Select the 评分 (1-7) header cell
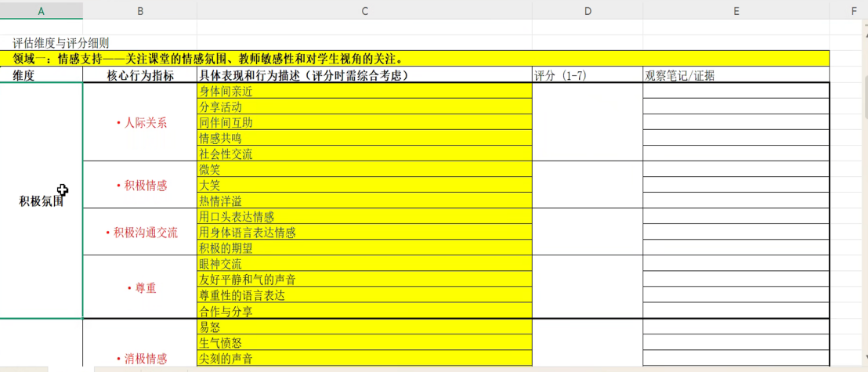This screenshot has width=868, height=372. (x=587, y=76)
